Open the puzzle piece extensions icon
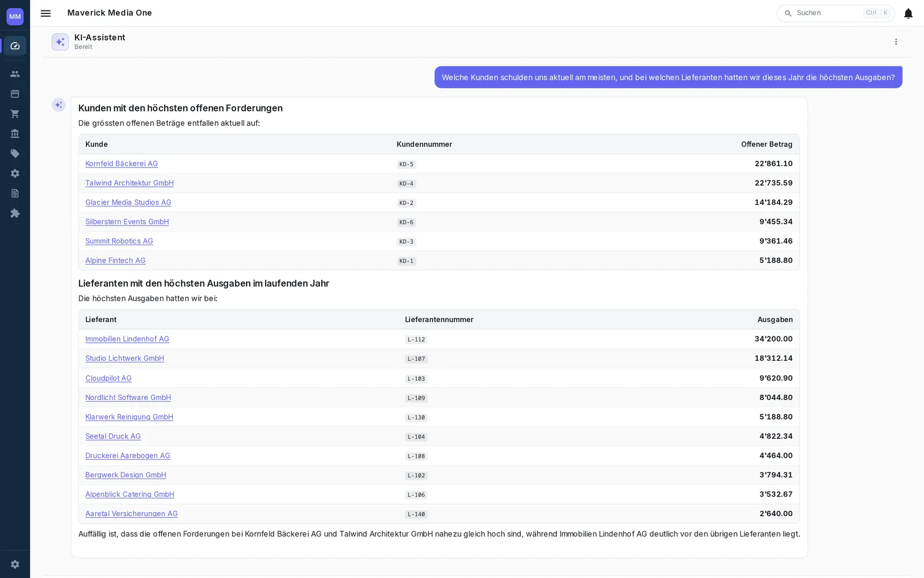This screenshot has height=578, width=924. point(15,213)
